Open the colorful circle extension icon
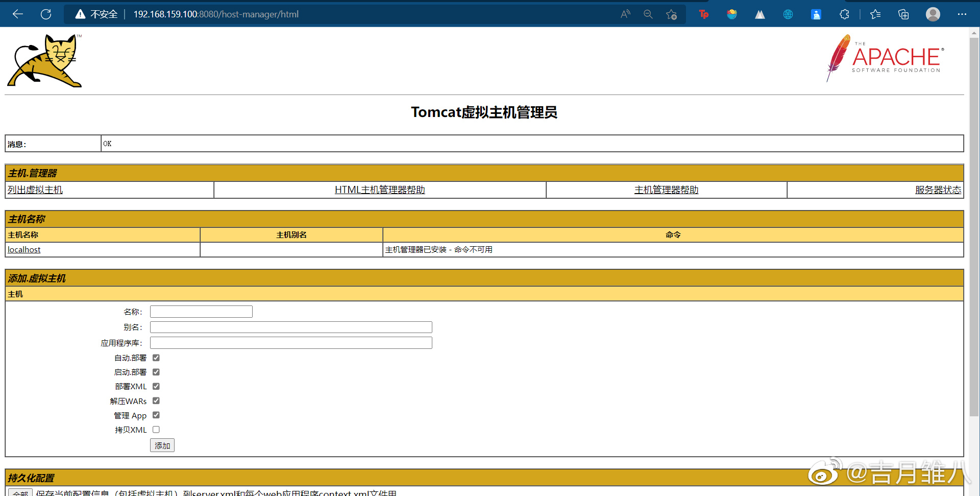This screenshot has width=980, height=496. pyautogui.click(x=732, y=14)
